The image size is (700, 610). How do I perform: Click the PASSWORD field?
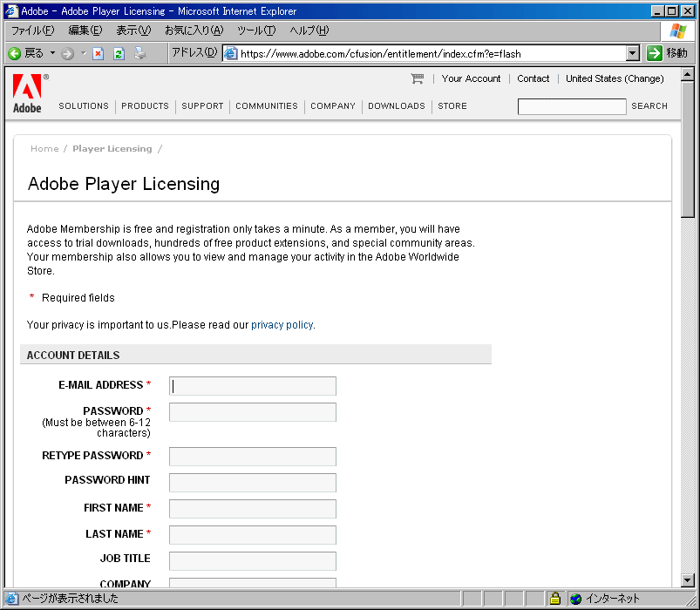click(x=253, y=412)
